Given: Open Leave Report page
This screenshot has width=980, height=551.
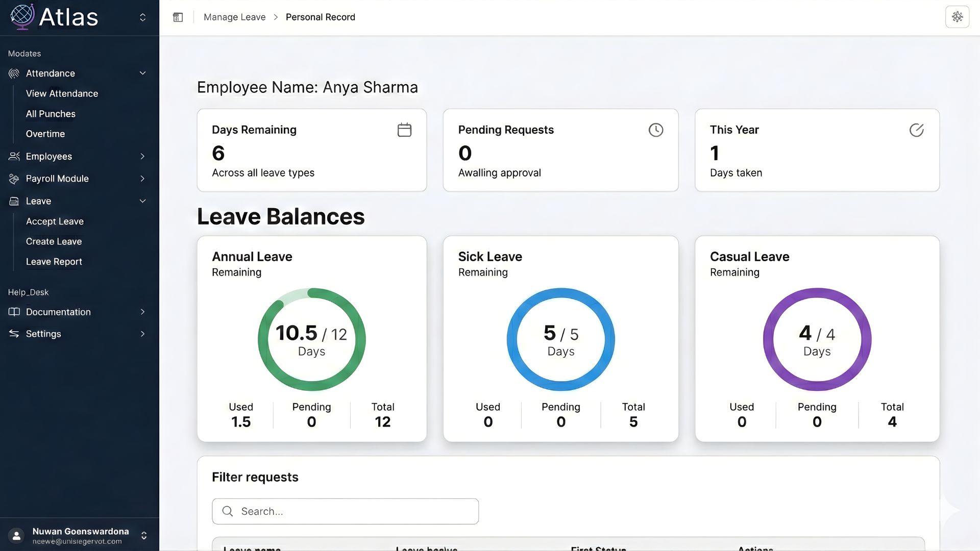Looking at the screenshot, I should 54,262.
